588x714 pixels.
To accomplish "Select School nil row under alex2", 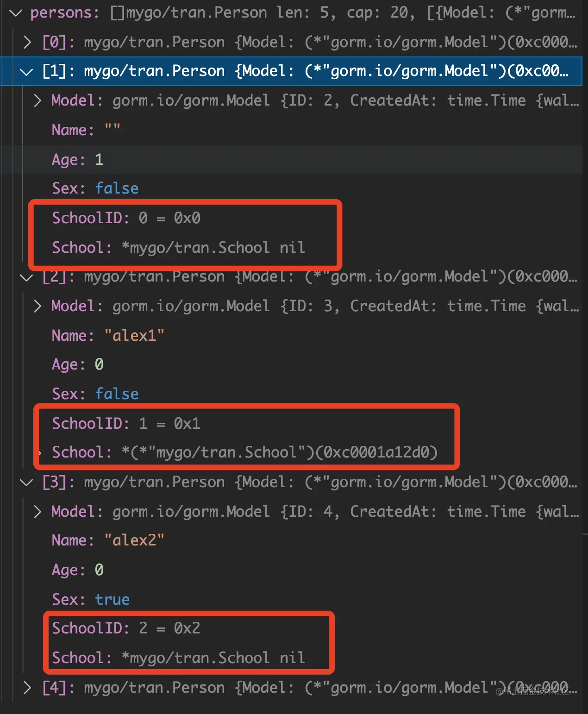I will pyautogui.click(x=292, y=658).
